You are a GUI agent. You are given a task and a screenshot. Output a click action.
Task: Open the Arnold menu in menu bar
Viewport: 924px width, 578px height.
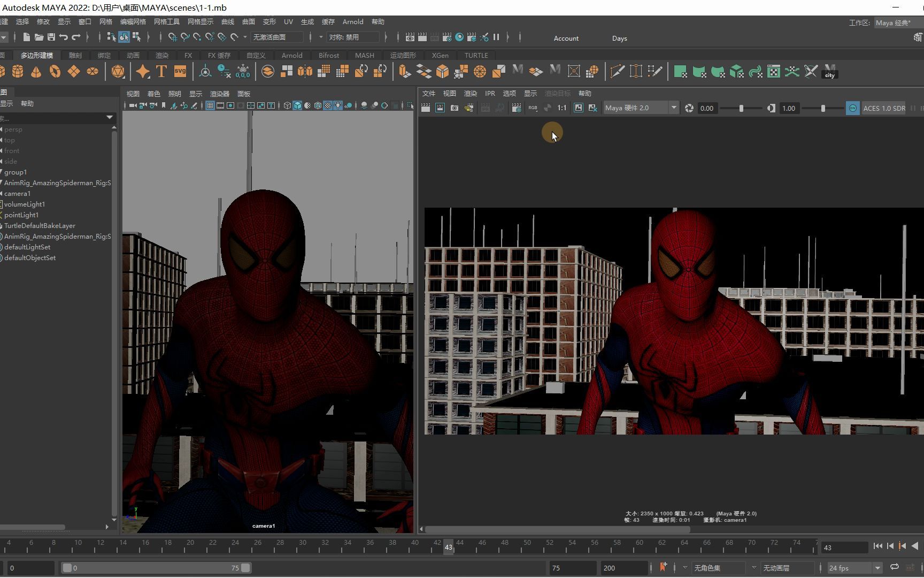pyautogui.click(x=352, y=22)
